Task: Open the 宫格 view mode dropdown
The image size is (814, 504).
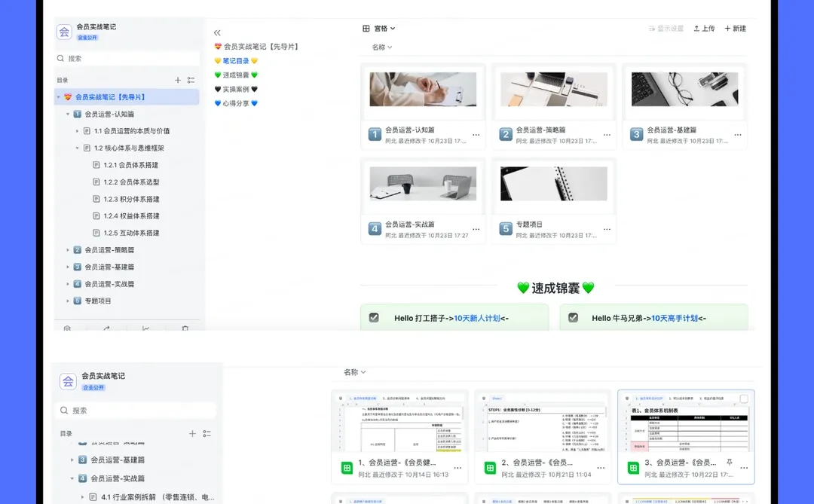Action: 379,29
